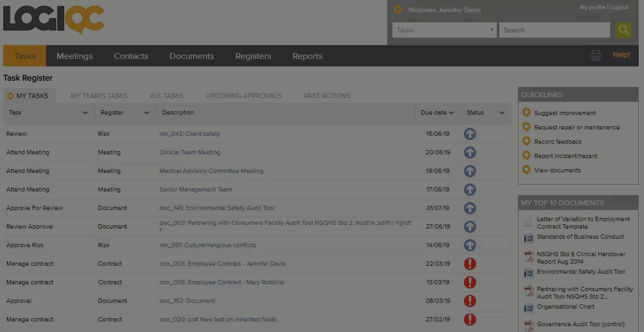The width and height of the screenshot is (644, 332).
Task: Click the Logout link
Action: (619, 7)
